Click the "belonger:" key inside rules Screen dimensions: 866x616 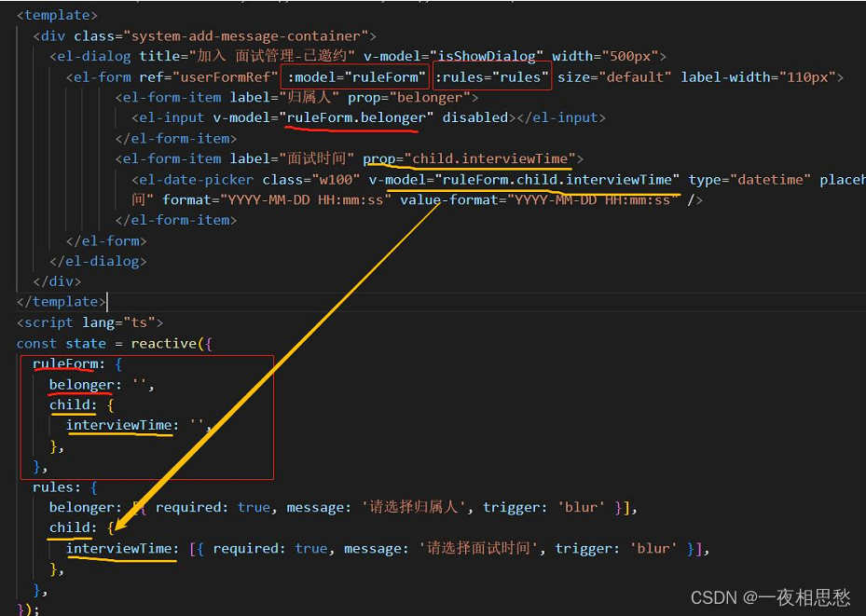86,507
